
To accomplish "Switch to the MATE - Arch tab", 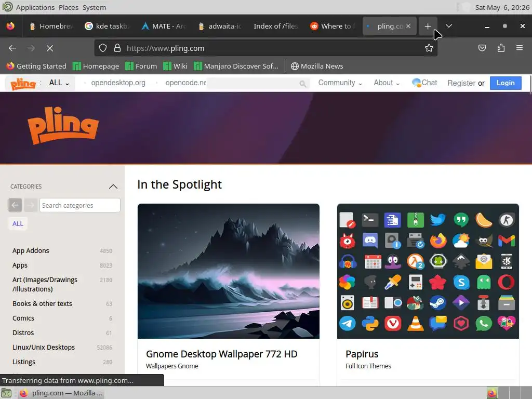I will [x=164, y=26].
